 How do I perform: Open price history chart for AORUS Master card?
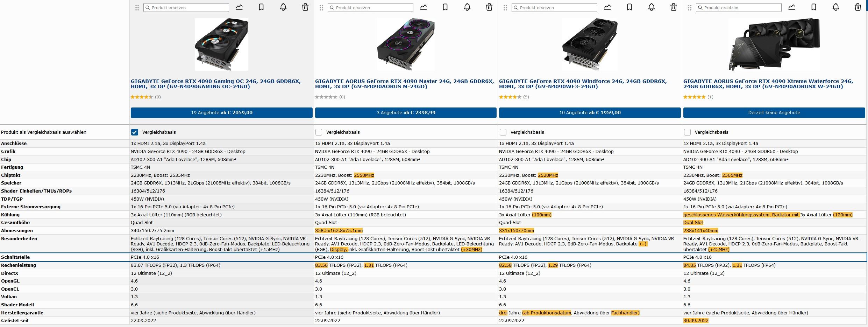click(424, 7)
